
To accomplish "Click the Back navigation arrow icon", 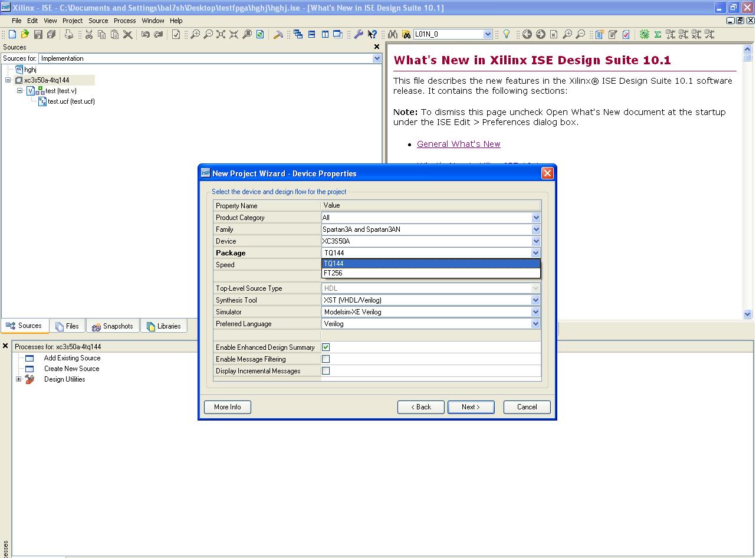I will pos(527,34).
